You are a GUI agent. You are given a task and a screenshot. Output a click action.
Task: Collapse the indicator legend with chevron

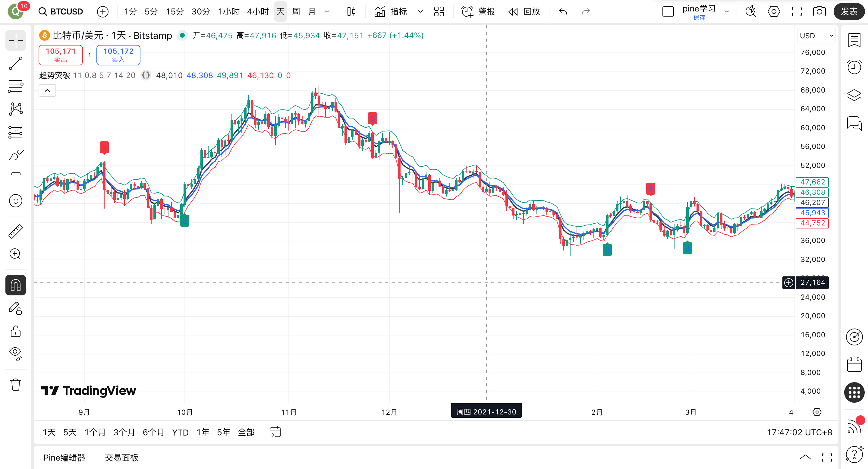point(47,90)
